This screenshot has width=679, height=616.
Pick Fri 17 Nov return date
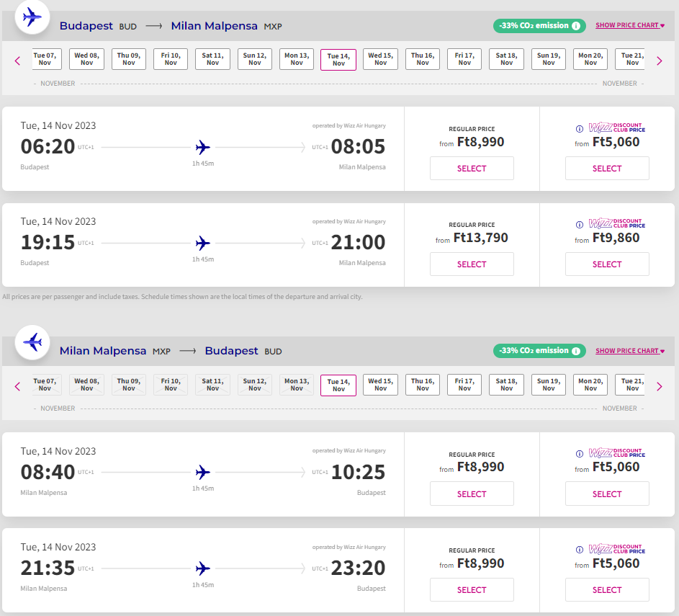[x=464, y=385]
